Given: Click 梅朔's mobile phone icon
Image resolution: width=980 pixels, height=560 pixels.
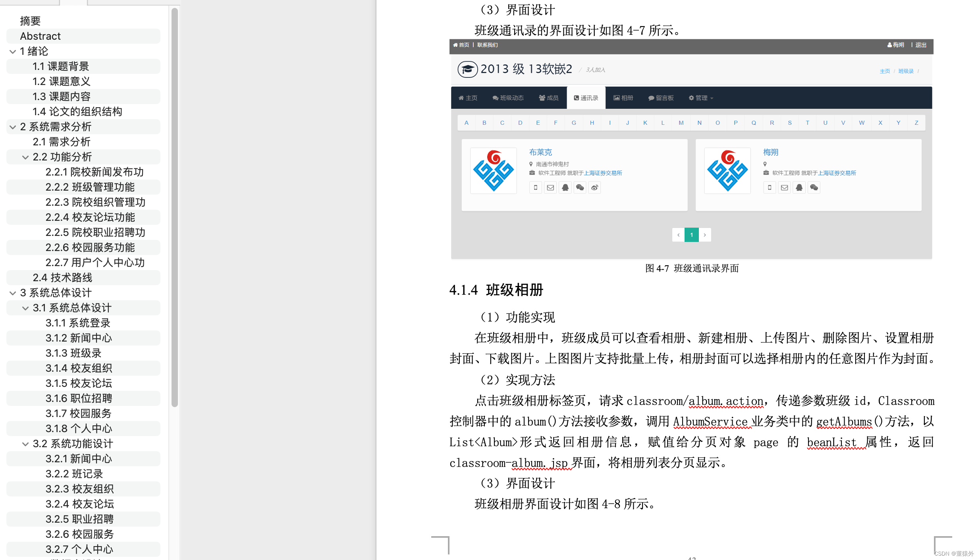Looking at the screenshot, I should [x=770, y=187].
